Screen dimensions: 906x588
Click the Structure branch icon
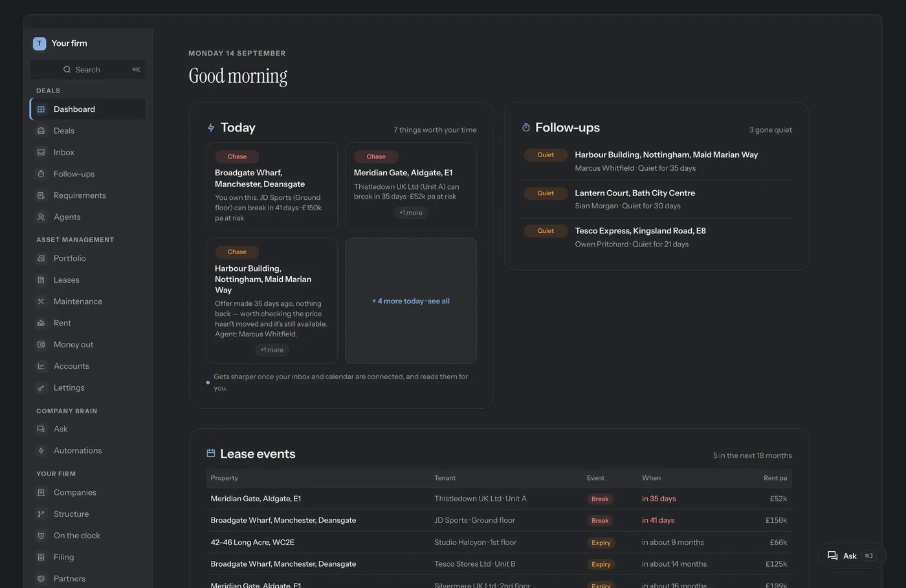coord(41,514)
